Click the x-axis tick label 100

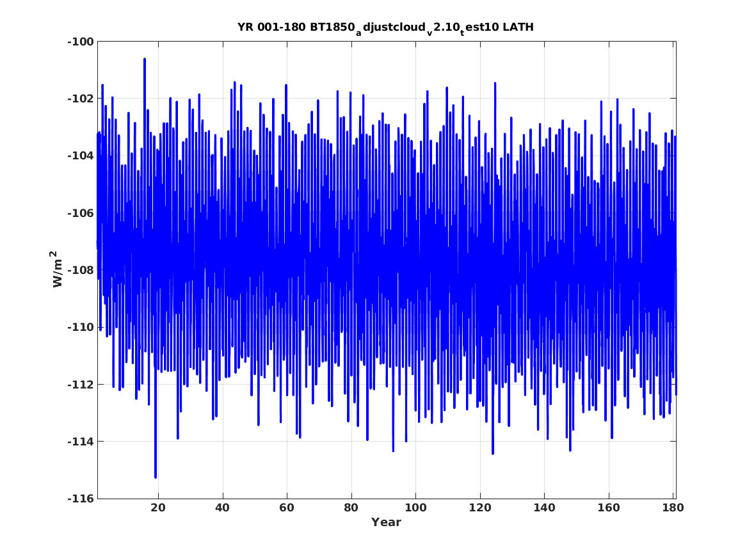tap(415, 508)
